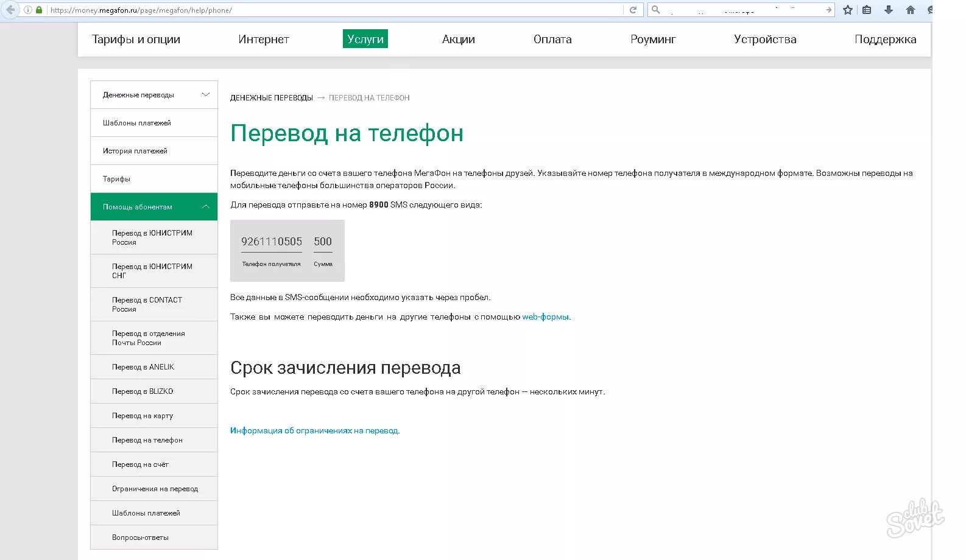Open Информация об ограничениях на перевод link
Screen dimensions: 966x560
coord(314,431)
